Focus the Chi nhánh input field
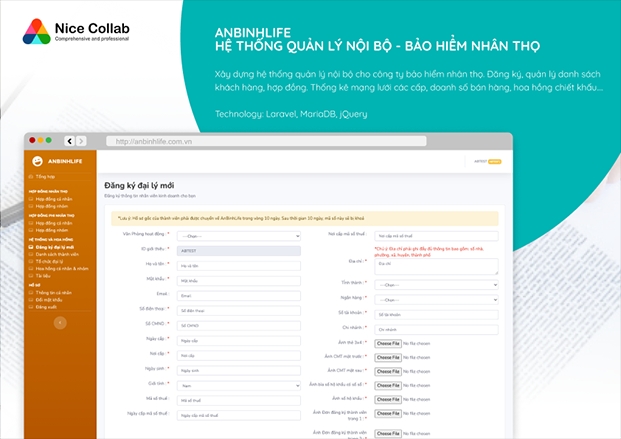The image size is (621, 439). coord(436,330)
